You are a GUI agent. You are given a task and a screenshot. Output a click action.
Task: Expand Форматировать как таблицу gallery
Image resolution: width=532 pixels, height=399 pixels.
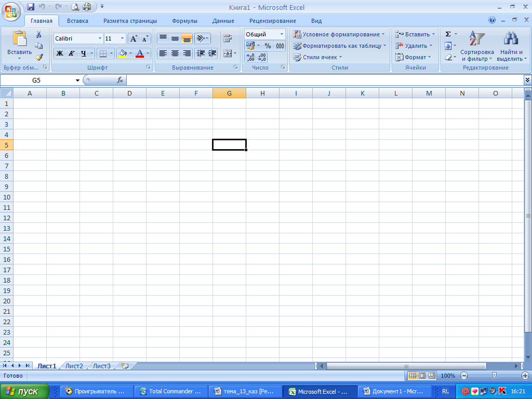(340, 46)
